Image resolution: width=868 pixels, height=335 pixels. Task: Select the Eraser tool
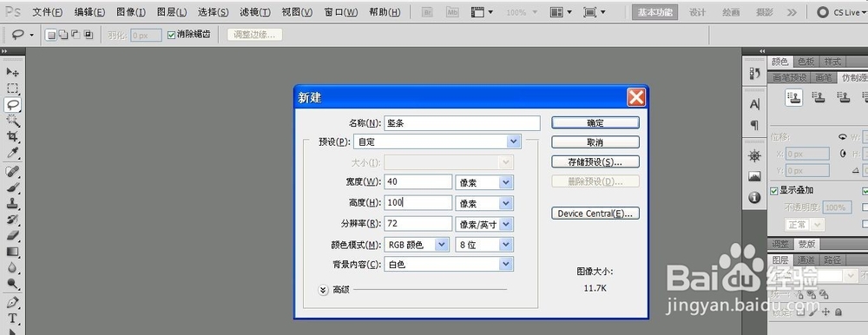(12, 235)
